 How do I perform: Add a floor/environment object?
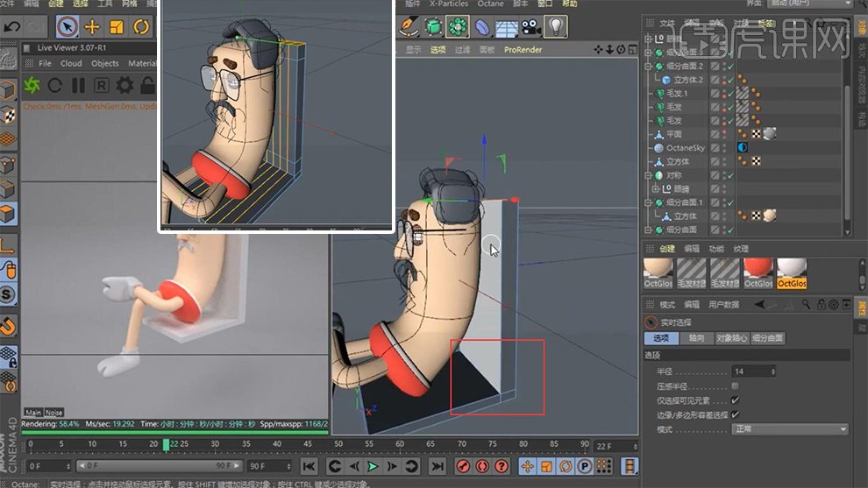pyautogui.click(x=507, y=26)
